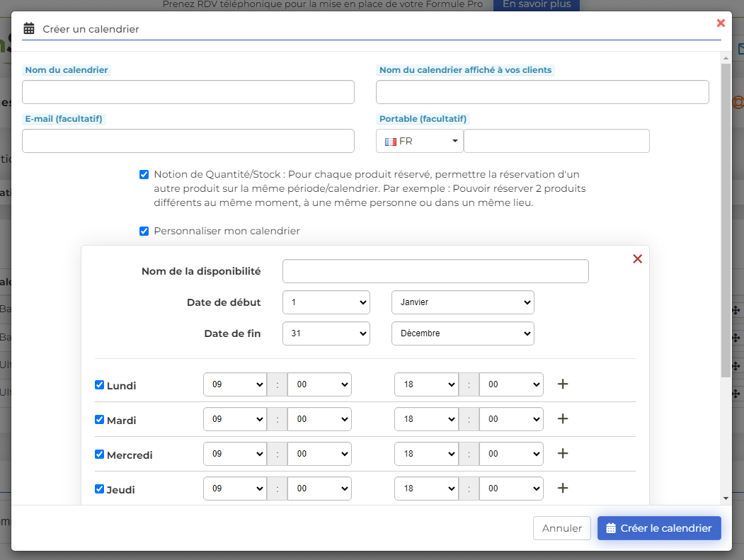Open Jeudi end hour dropdown
This screenshot has height=560, width=744.
[x=427, y=488]
